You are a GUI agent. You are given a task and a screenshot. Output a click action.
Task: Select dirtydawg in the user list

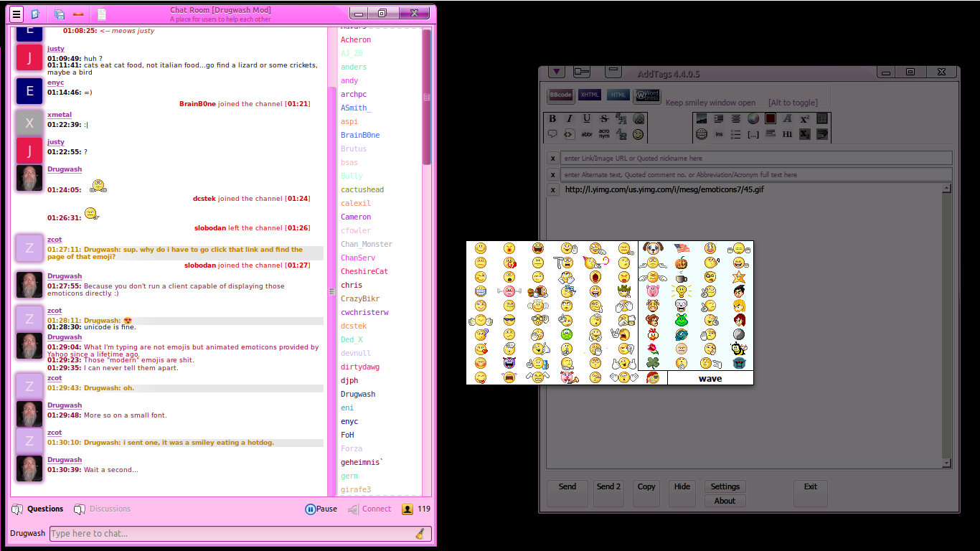tap(360, 367)
